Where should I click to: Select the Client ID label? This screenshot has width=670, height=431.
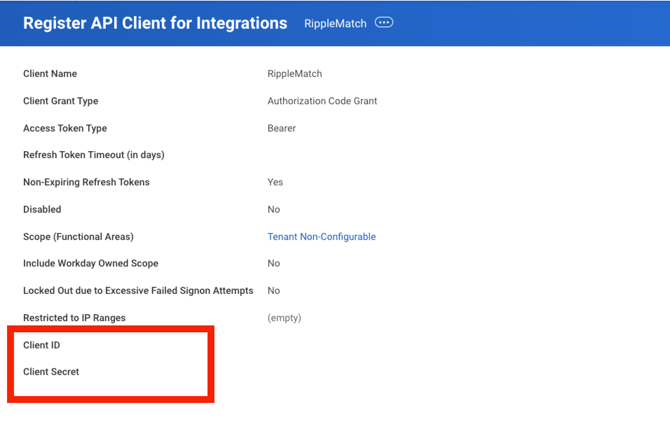pyautogui.click(x=42, y=345)
